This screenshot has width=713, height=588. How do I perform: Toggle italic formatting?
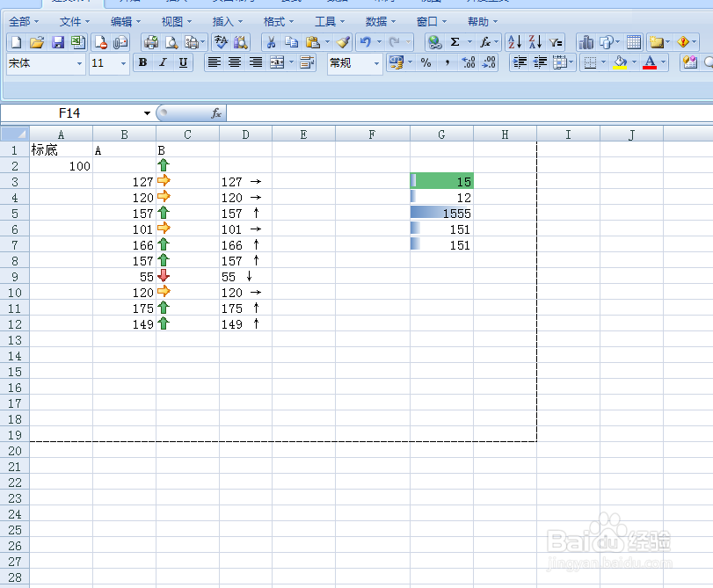tap(162, 63)
